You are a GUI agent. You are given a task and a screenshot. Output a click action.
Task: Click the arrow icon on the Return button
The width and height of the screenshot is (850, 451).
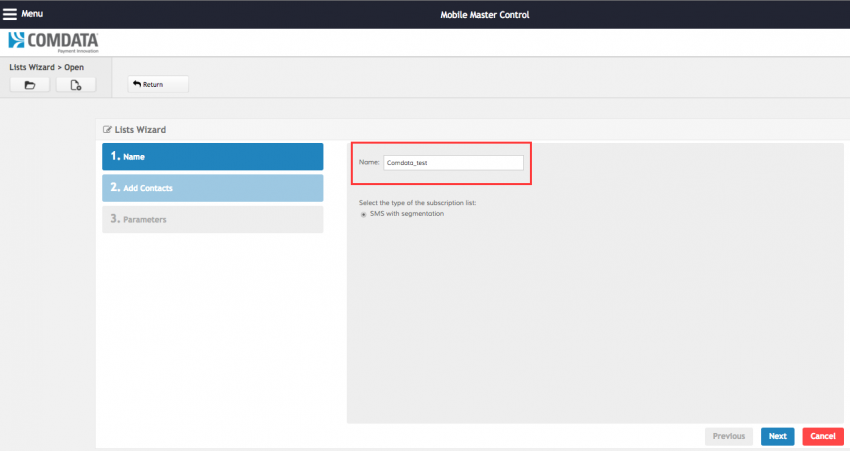coord(137,84)
